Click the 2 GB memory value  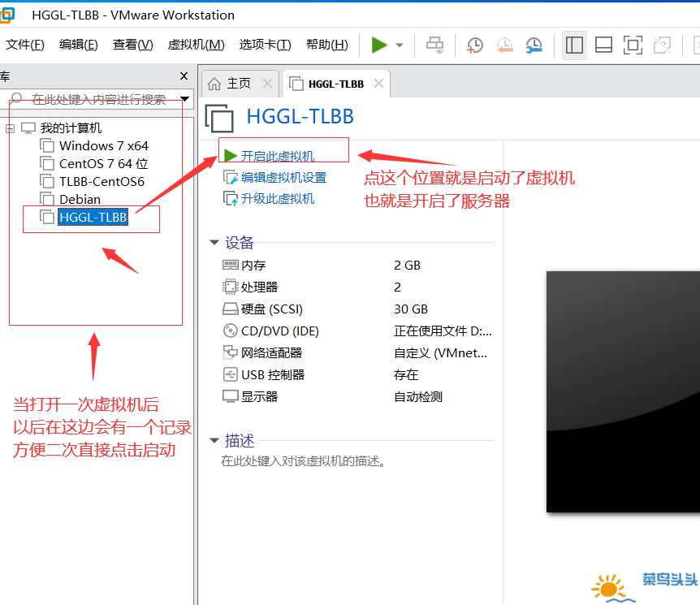point(407,266)
